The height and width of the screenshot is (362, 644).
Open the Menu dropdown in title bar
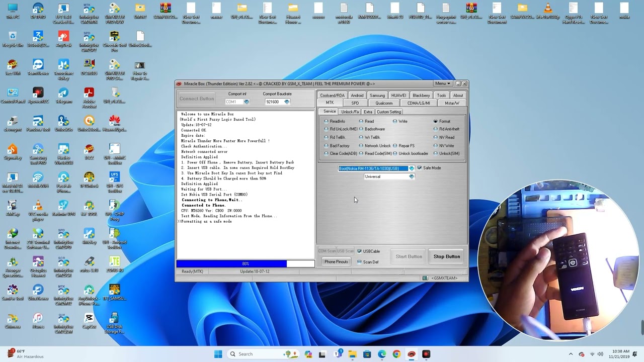(442, 84)
